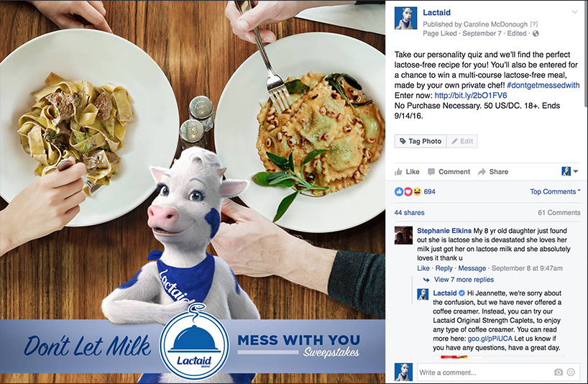Open post options chevron at top right
The image size is (588, 384).
point(574,12)
